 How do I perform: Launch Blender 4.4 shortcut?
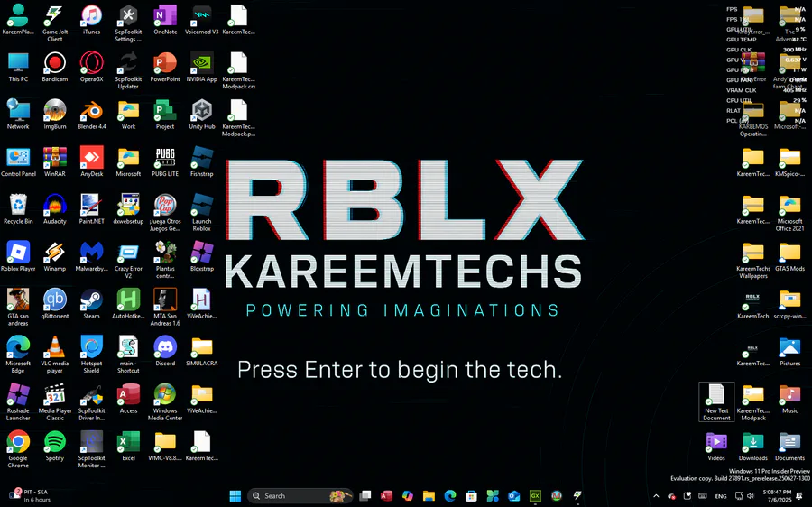coord(92,115)
